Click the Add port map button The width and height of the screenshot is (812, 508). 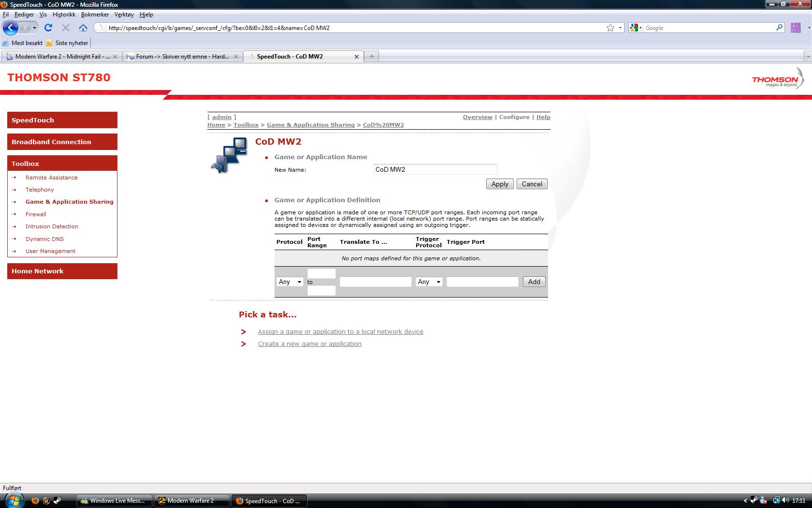click(x=534, y=282)
